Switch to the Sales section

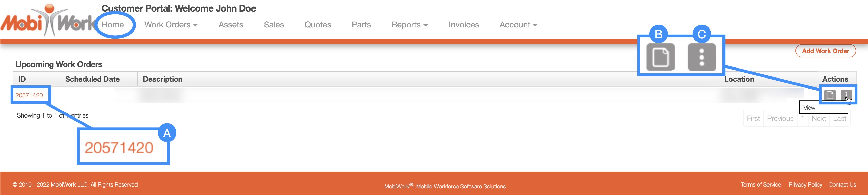pos(274,25)
